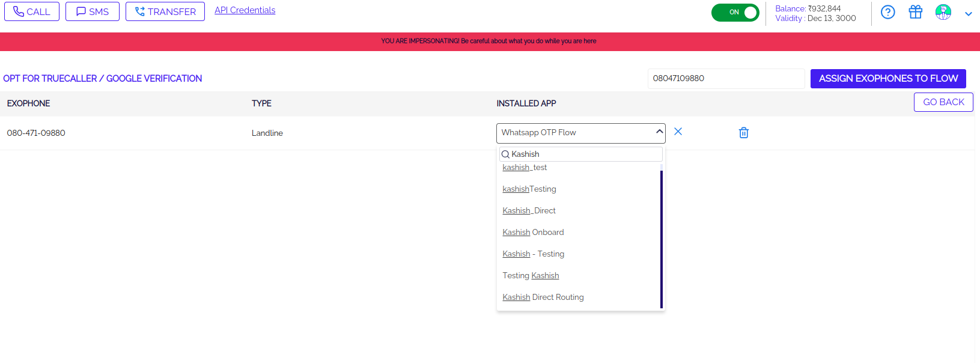
Task: Click the EXOPHONE column header
Action: (29, 103)
